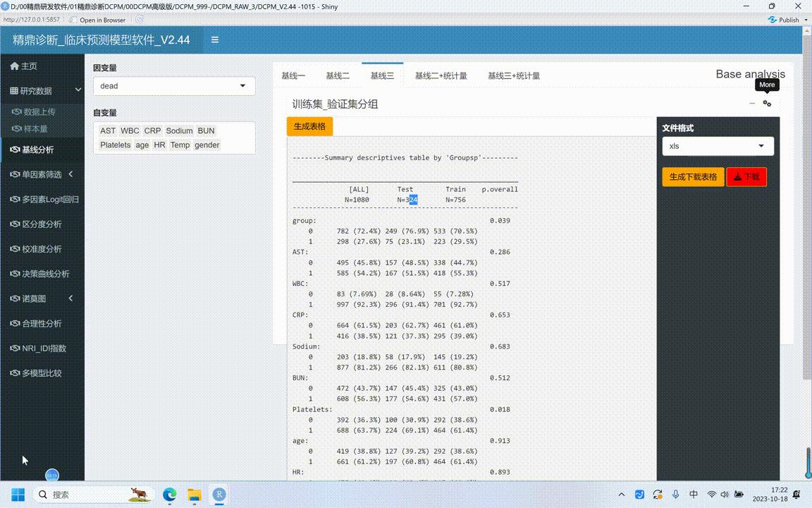Expand the 研究数据 menu section

point(46,91)
